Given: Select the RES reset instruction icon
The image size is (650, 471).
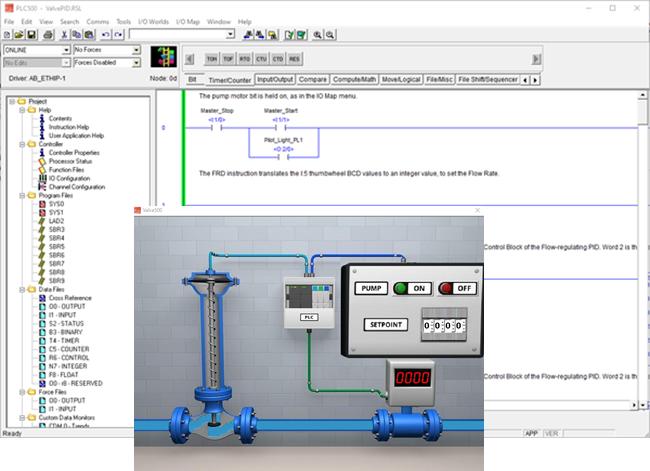Looking at the screenshot, I should (295, 59).
